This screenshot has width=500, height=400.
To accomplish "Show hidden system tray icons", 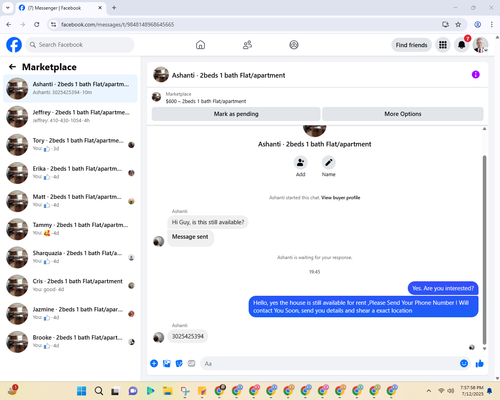I will pyautogui.click(x=429, y=391).
